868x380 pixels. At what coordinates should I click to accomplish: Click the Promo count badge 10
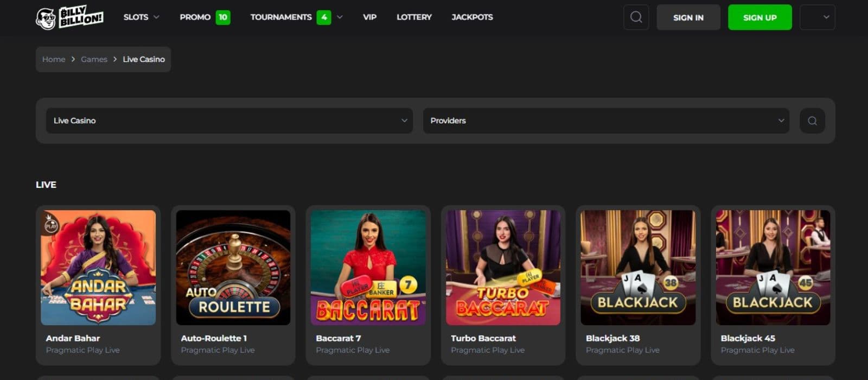coord(223,17)
